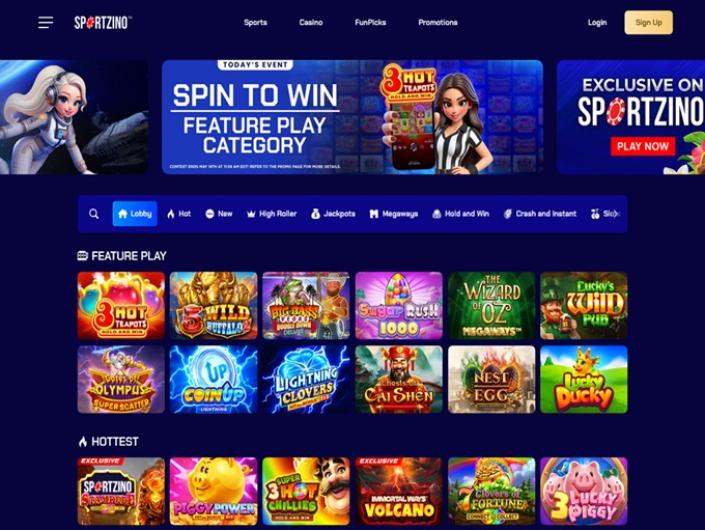The width and height of the screenshot is (705, 530).
Task: Open the FunPicks navigation link
Action: click(370, 22)
